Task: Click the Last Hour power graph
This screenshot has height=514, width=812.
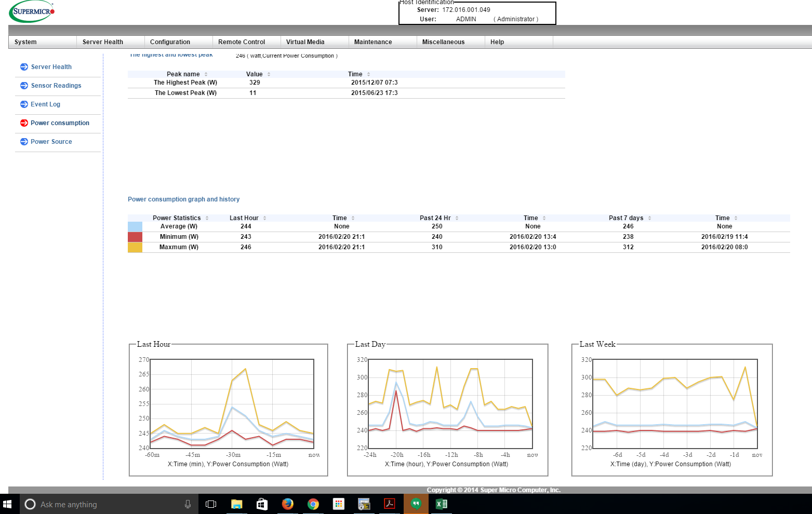Action: [x=232, y=403]
